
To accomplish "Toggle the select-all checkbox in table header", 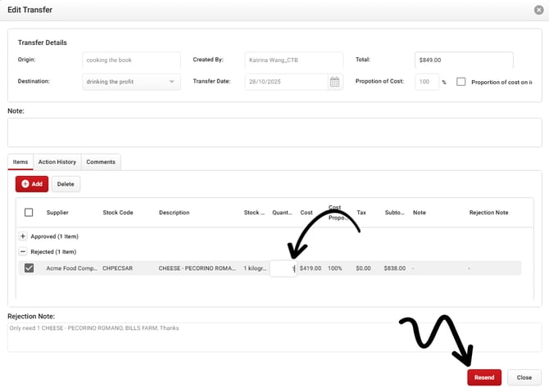I will pos(29,213).
